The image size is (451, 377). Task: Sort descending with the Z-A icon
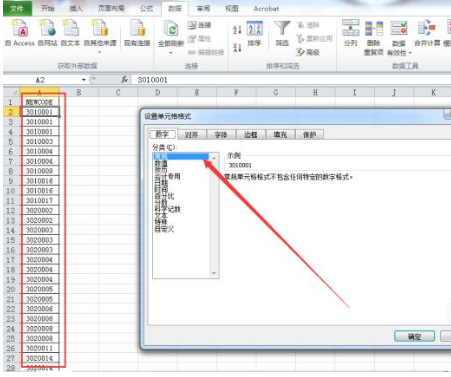(237, 48)
